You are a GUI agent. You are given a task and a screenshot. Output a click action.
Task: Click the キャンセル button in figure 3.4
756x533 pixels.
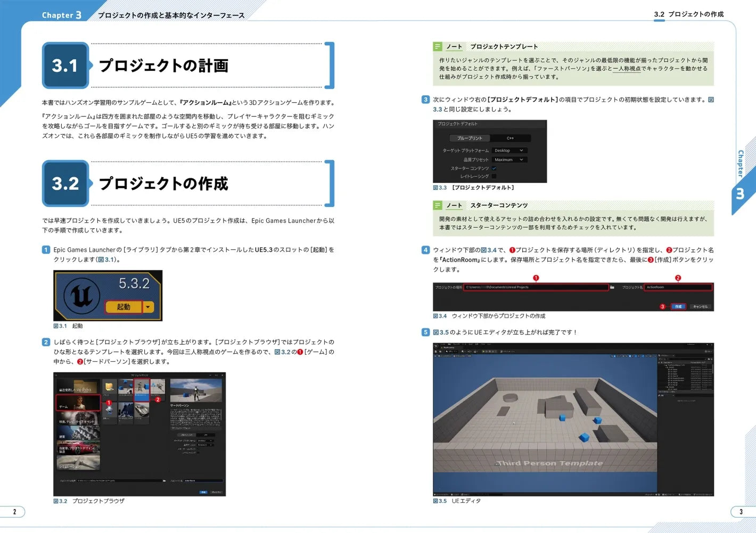[x=700, y=306]
